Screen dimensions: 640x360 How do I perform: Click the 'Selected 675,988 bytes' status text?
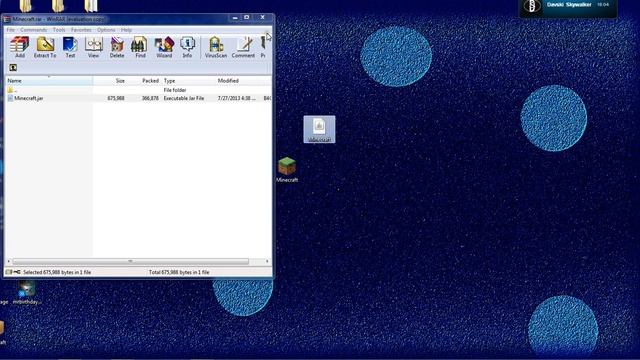coord(57,272)
